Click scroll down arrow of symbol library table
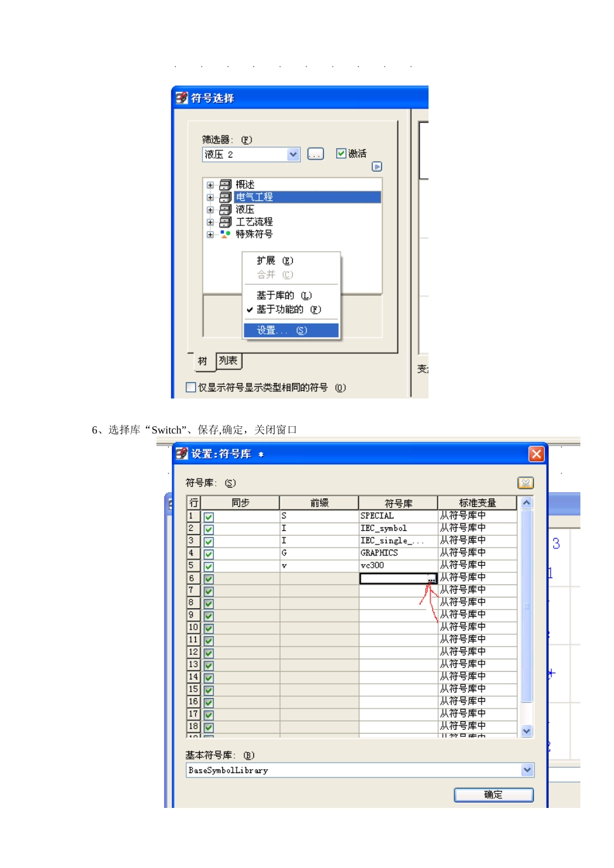 coord(527,731)
